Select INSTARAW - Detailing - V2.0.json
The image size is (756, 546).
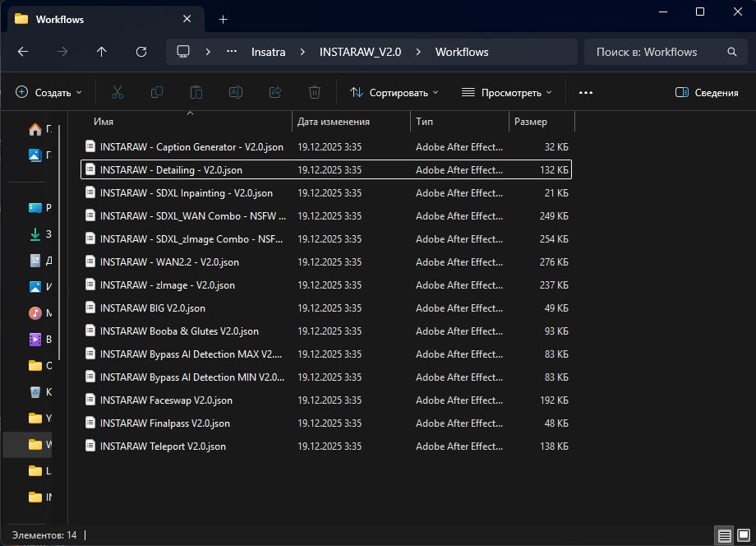point(326,169)
